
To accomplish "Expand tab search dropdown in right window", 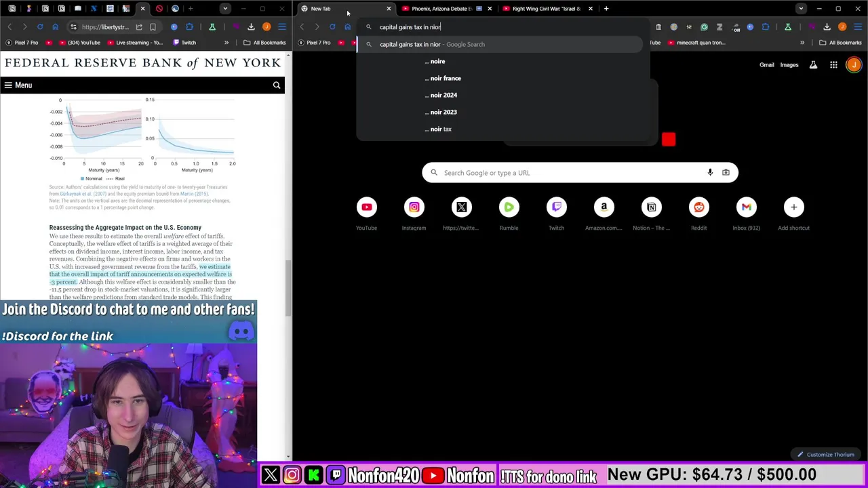I will pyautogui.click(x=801, y=9).
